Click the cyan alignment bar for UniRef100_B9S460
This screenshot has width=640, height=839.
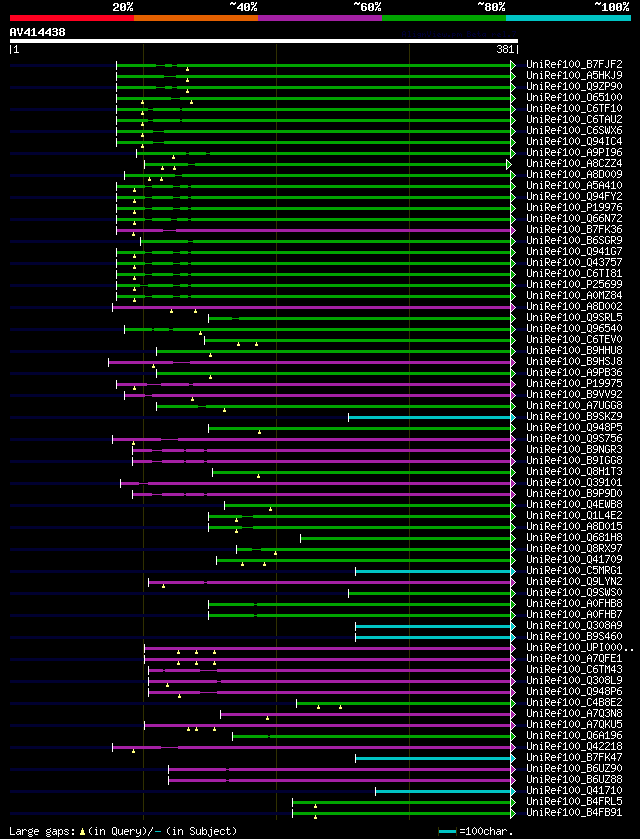tap(433, 637)
